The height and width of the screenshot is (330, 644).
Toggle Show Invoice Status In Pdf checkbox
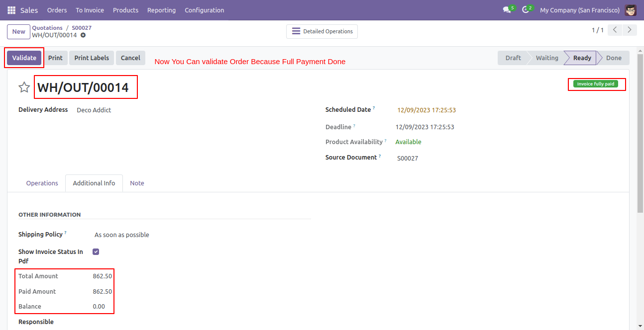(96, 252)
